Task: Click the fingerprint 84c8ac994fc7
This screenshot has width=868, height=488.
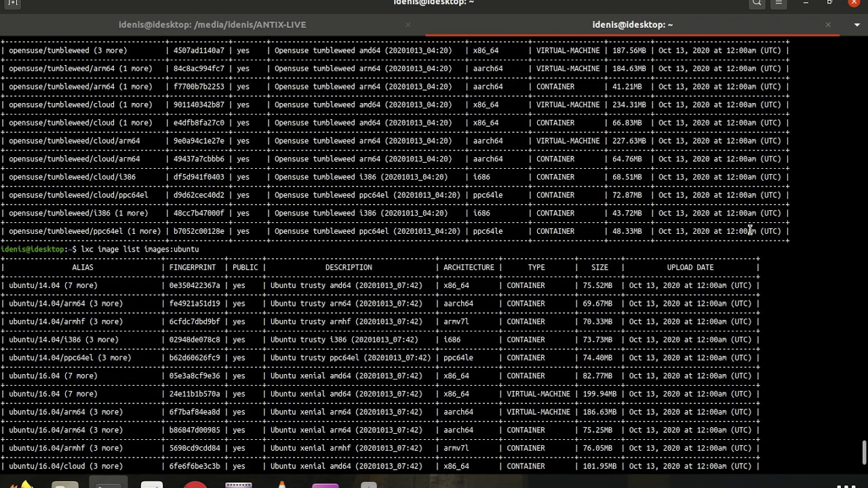Action: [x=199, y=68]
